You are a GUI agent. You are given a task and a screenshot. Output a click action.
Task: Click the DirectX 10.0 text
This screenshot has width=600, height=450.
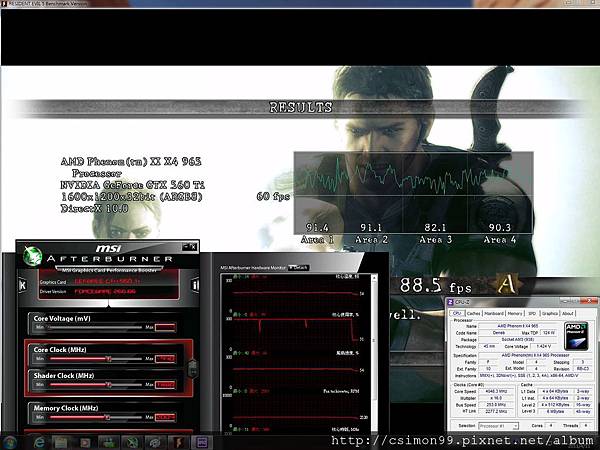coord(95,209)
